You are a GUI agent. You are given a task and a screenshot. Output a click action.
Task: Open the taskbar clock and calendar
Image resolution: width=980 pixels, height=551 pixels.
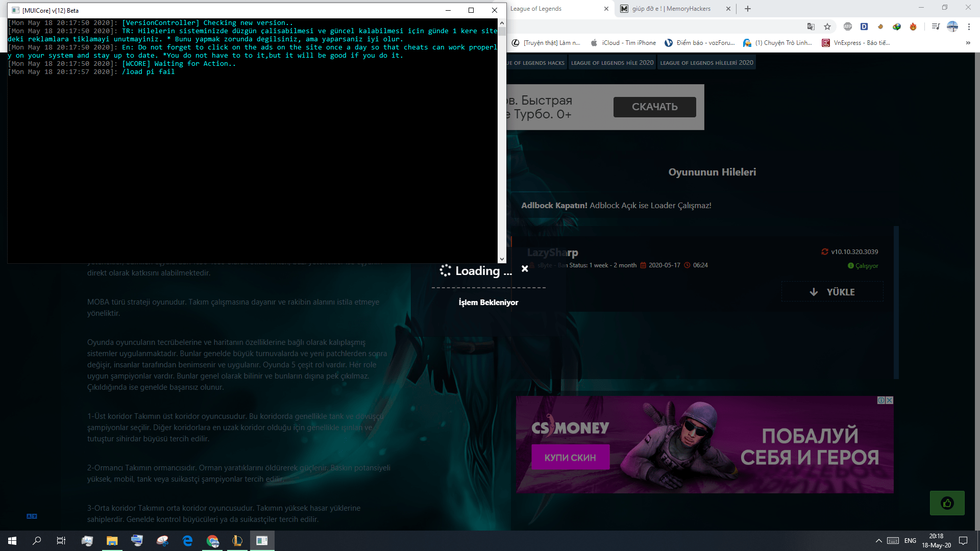(936, 541)
